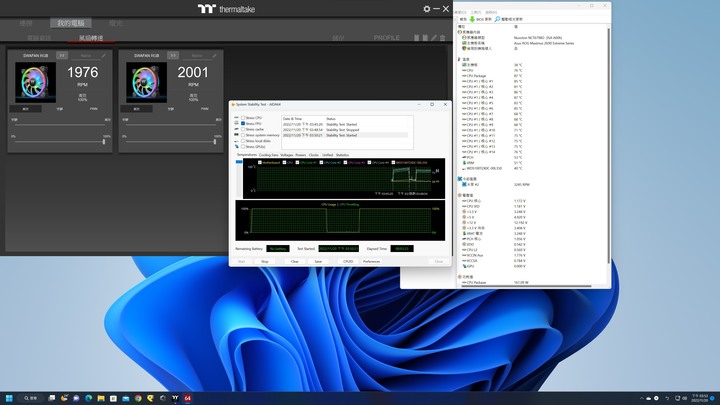Image resolution: width=720 pixels, height=405 pixels.
Task: Enable Stress local disks checkbox
Action: 243,141
